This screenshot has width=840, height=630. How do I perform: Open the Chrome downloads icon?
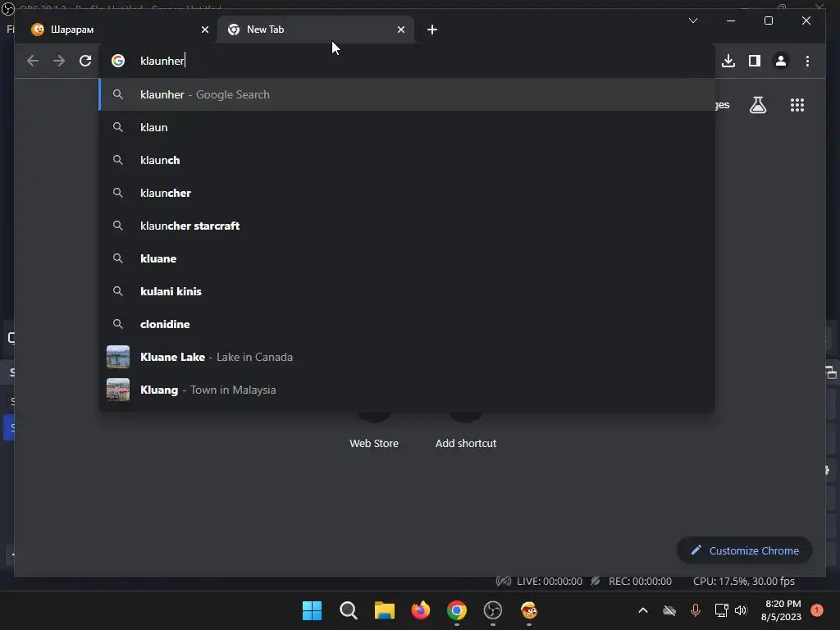click(728, 61)
